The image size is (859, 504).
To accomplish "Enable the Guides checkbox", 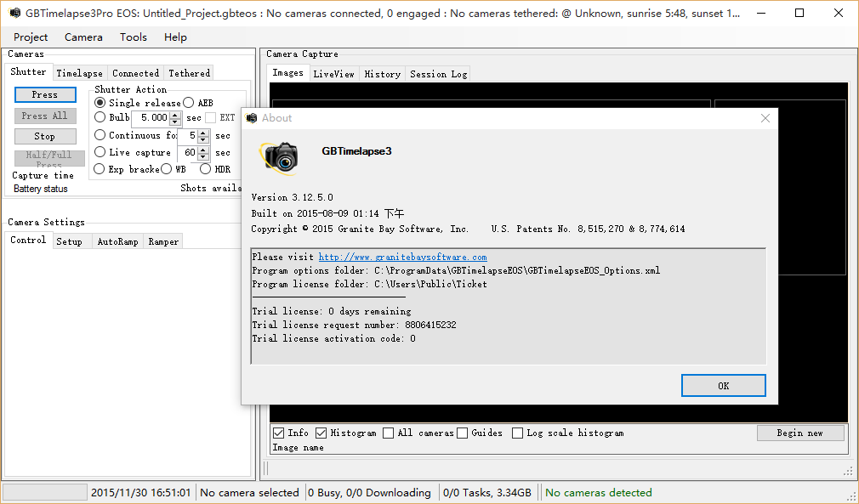I will point(463,433).
